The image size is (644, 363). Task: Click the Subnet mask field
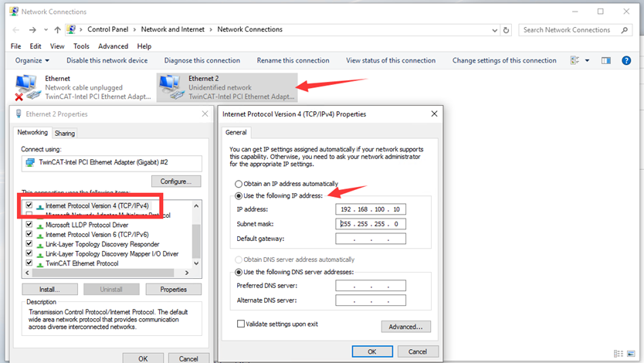[x=371, y=224]
